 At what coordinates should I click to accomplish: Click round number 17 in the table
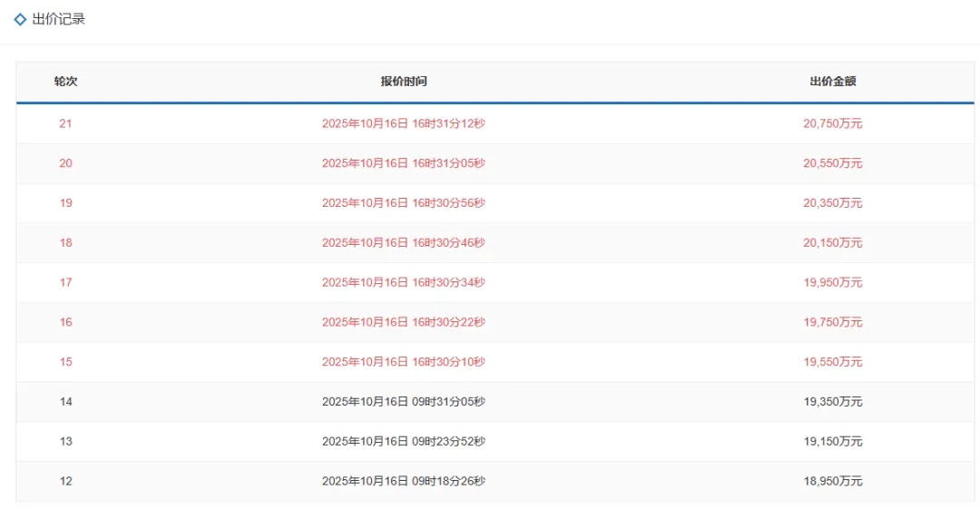click(x=65, y=282)
